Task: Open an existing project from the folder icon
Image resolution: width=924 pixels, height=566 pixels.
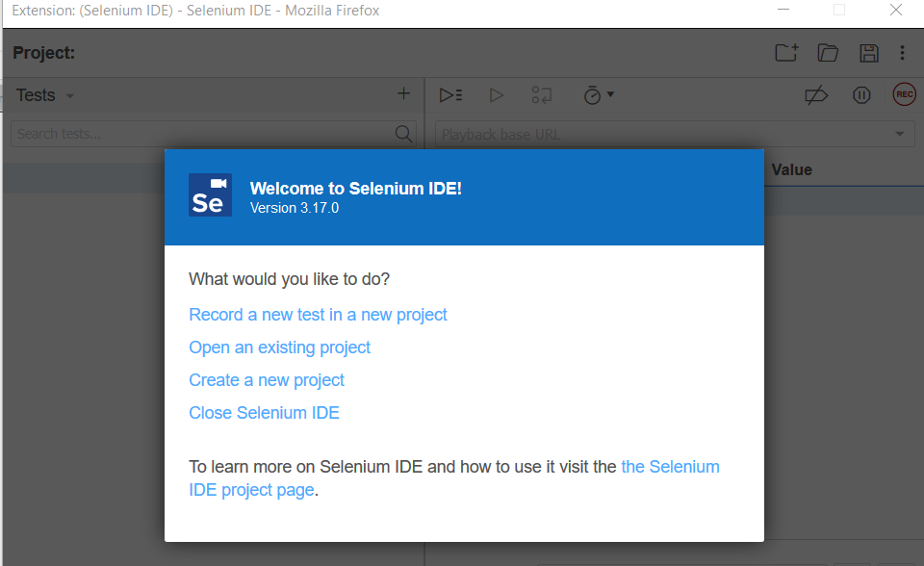Action: pyautogui.click(x=828, y=53)
